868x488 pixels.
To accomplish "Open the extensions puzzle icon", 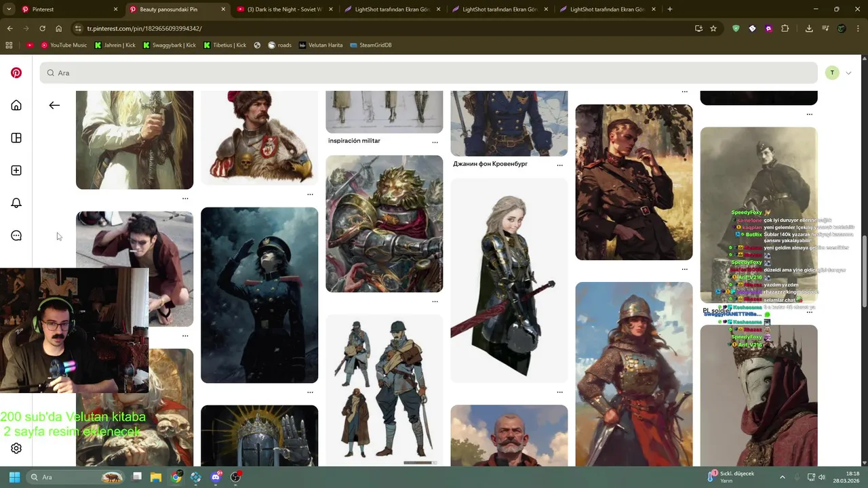I will pos(785,28).
